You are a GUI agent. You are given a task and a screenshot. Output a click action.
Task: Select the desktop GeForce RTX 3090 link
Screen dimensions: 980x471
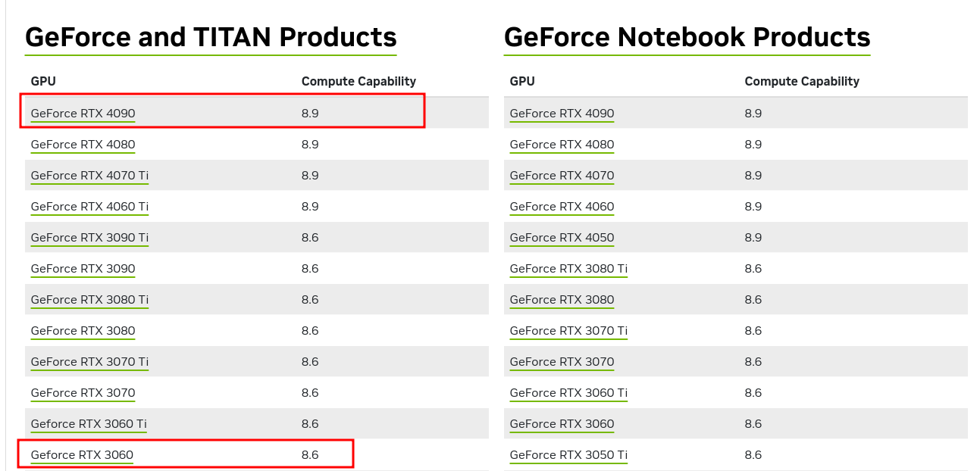(83, 269)
